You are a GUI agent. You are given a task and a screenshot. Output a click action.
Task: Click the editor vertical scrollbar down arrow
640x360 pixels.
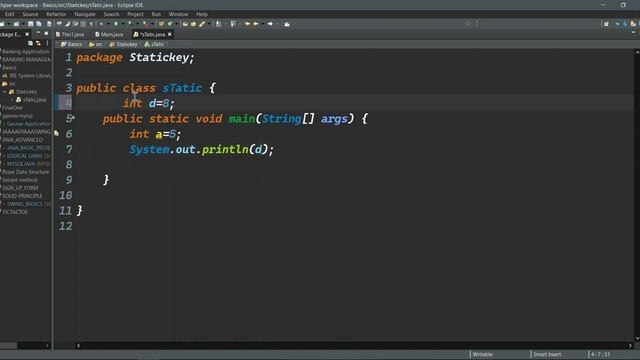637,338
